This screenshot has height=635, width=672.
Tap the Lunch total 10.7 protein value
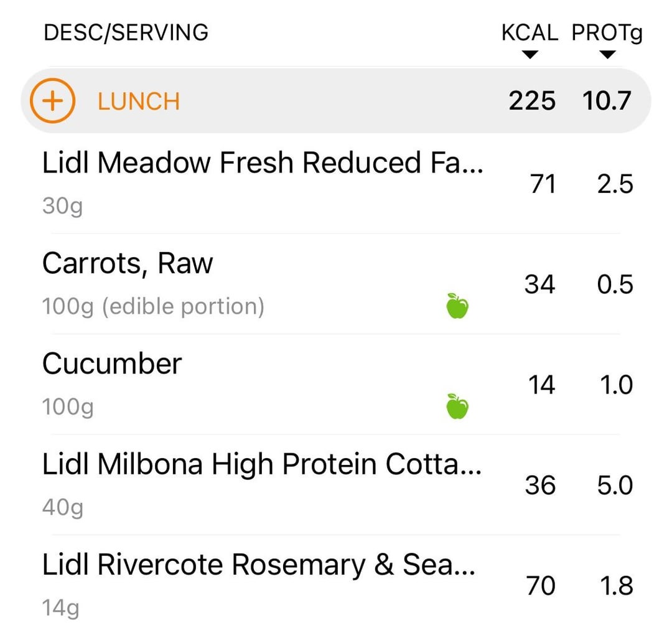pyautogui.click(x=607, y=101)
